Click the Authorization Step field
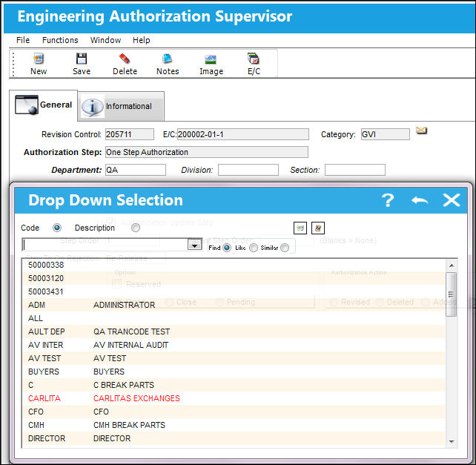 [x=207, y=152]
